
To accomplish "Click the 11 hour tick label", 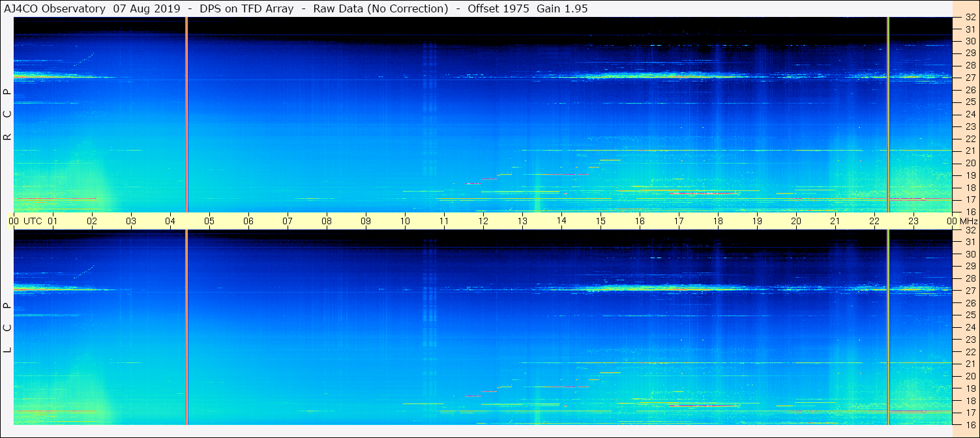I will (x=444, y=221).
